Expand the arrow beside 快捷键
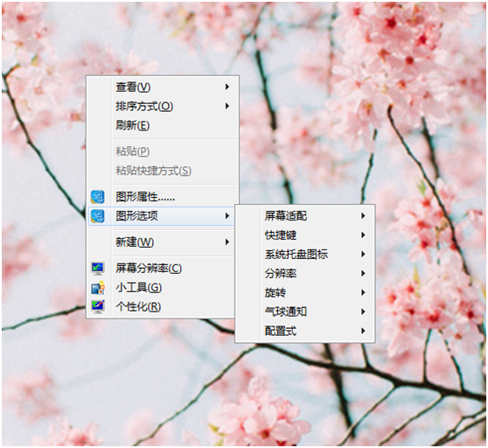This screenshot has height=448, width=488. coord(363,235)
